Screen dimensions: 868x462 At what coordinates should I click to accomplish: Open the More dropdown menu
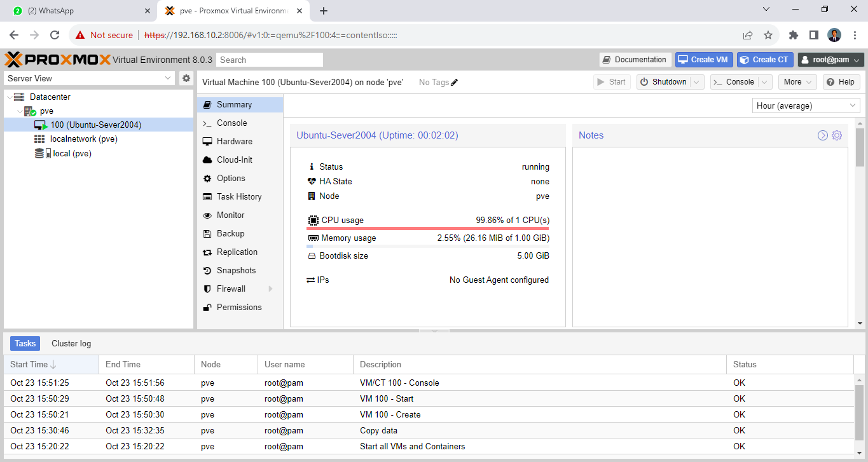click(798, 82)
